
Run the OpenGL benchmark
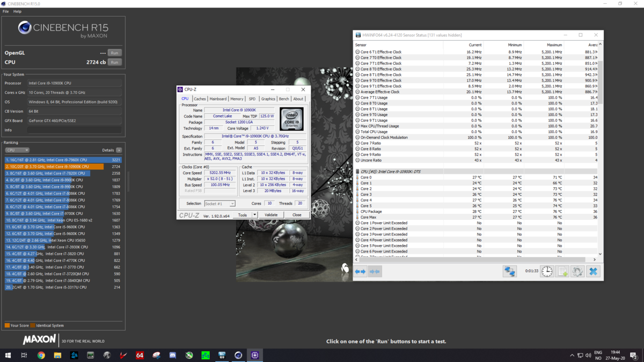[114, 53]
